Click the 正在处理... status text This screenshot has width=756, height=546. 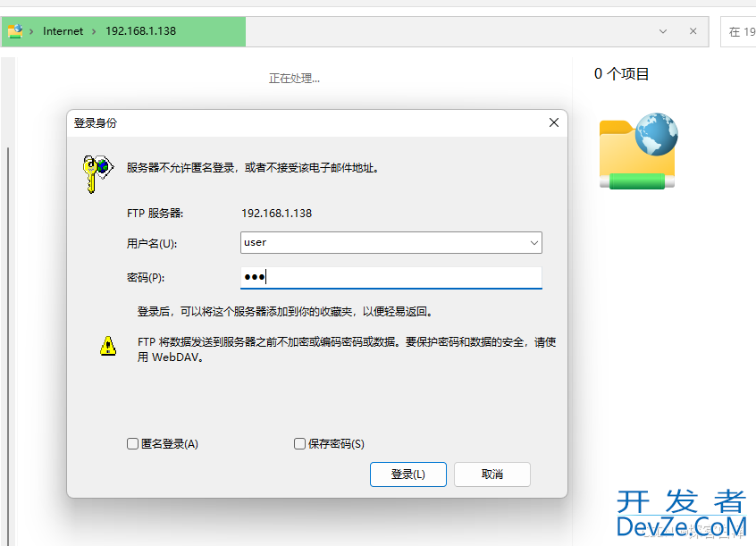tap(294, 78)
